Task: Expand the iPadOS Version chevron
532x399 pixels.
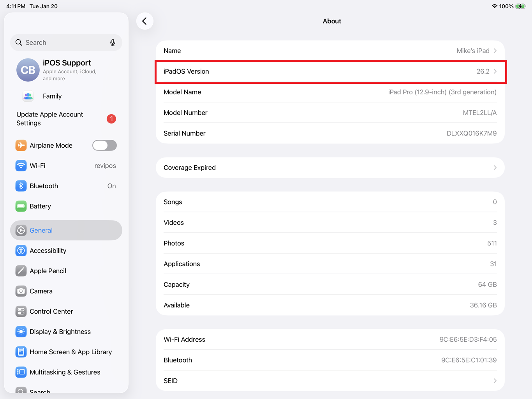Action: (495, 71)
